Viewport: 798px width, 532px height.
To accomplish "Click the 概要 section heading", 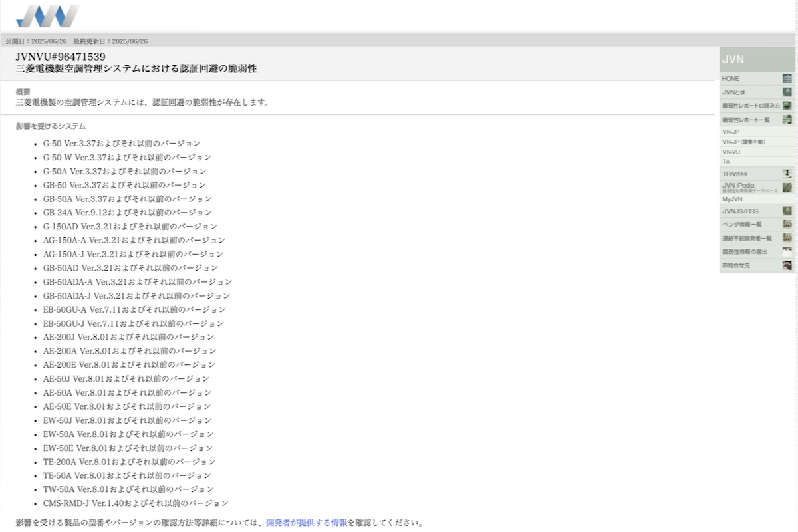I will pos(23,92).
